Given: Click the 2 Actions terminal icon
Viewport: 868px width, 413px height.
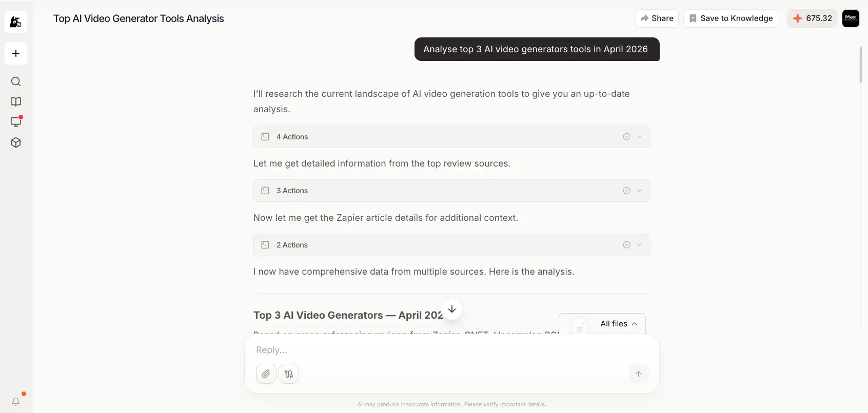Looking at the screenshot, I should (265, 245).
